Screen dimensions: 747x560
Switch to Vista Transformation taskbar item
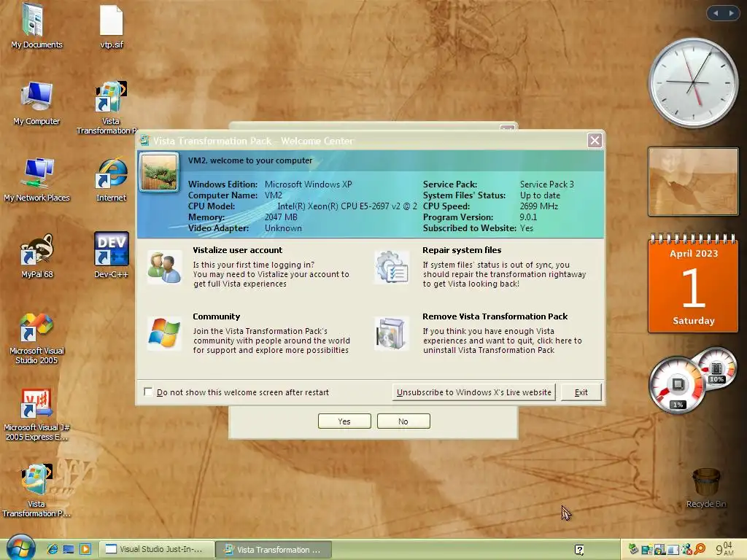[274, 550]
